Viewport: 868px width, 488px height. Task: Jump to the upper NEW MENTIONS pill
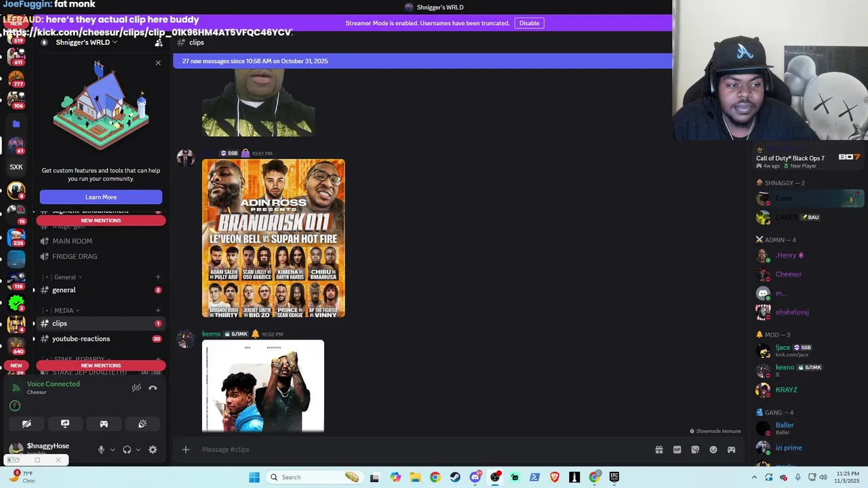[x=101, y=220]
